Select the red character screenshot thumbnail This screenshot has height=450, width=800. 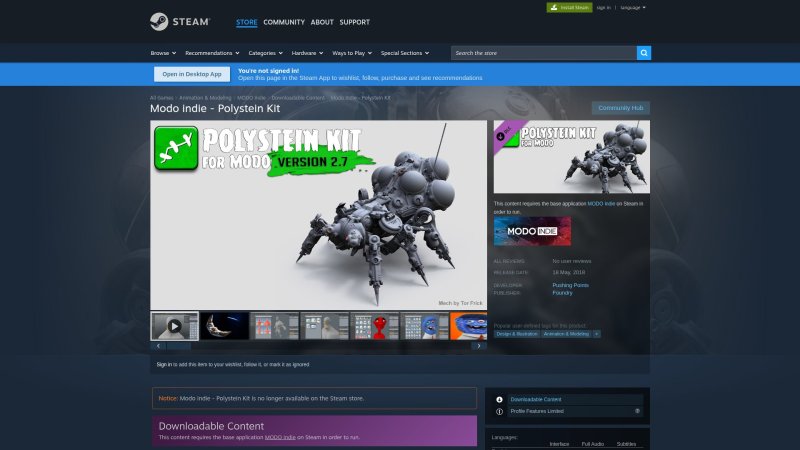tap(374, 326)
